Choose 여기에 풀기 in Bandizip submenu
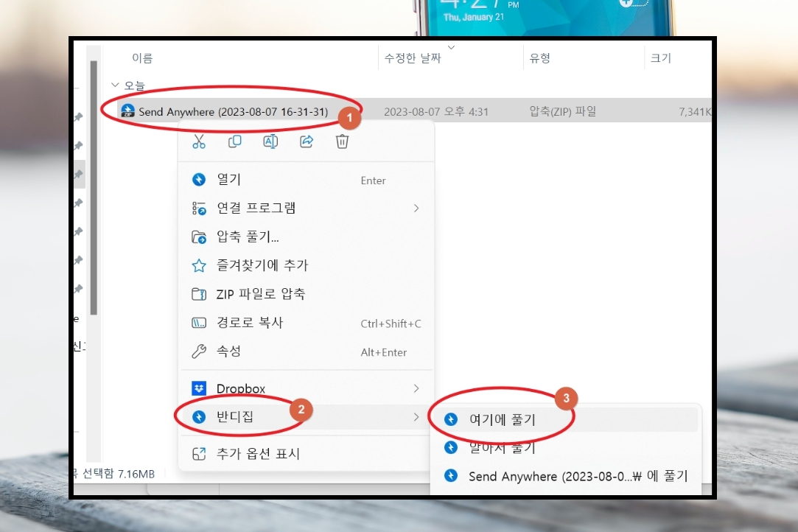 click(x=566, y=419)
